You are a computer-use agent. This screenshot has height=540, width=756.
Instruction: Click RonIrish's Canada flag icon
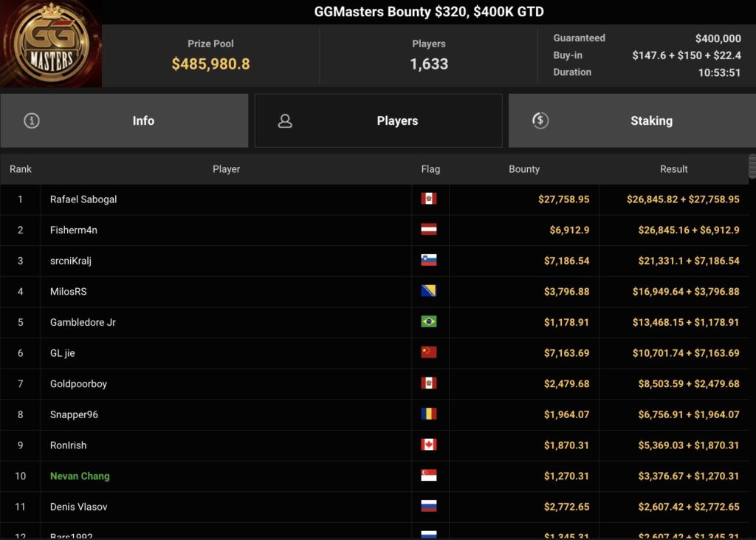pos(428,445)
